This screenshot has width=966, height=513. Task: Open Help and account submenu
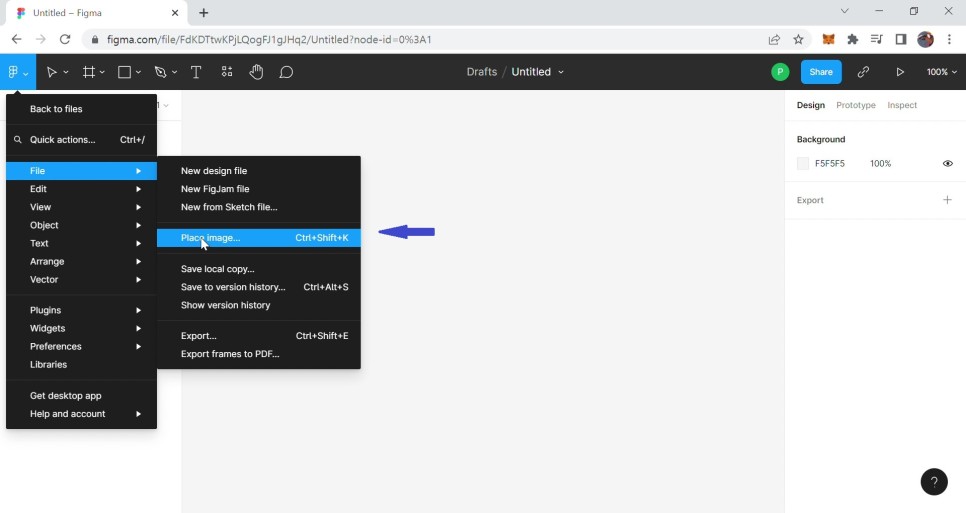pos(81,414)
